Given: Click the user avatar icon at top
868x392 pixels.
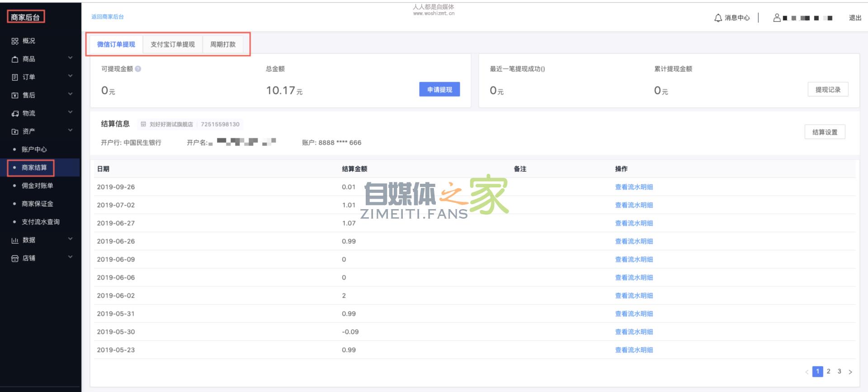Looking at the screenshot, I should (777, 18).
